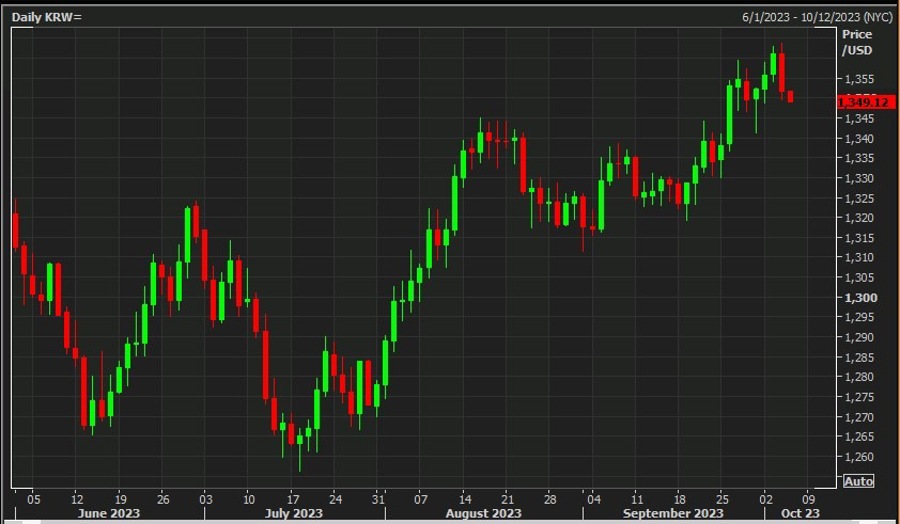Image resolution: width=900 pixels, height=524 pixels.
Task: Select the last red candle at the chart's right end
Action: tap(790, 96)
